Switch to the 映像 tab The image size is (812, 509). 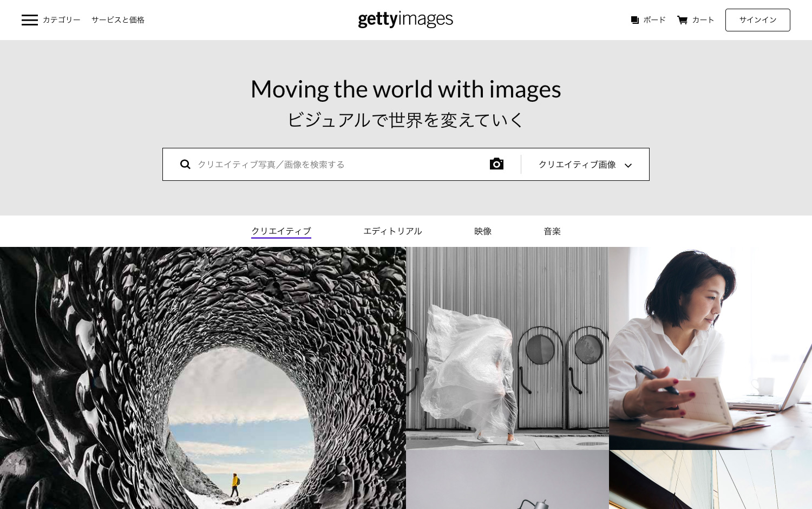pyautogui.click(x=483, y=231)
